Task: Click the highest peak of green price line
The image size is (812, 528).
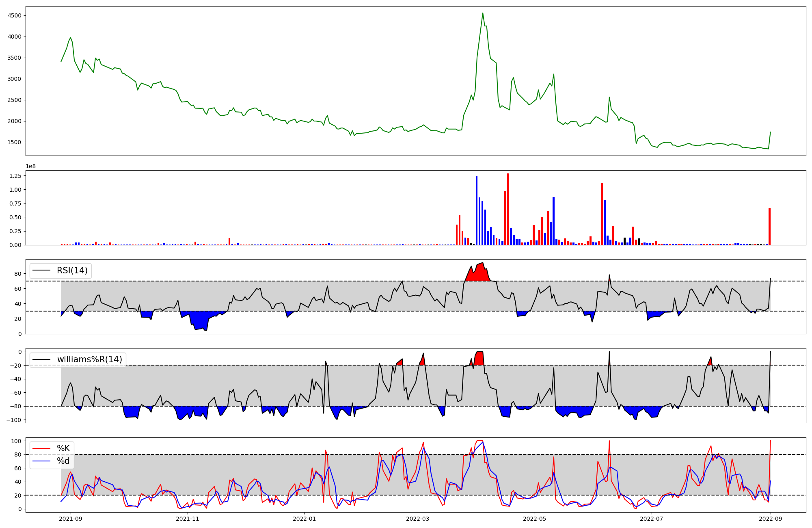Action: point(482,13)
